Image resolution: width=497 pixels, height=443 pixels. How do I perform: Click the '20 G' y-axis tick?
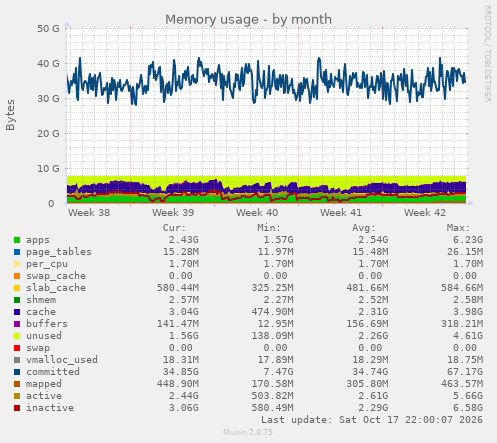[48, 134]
